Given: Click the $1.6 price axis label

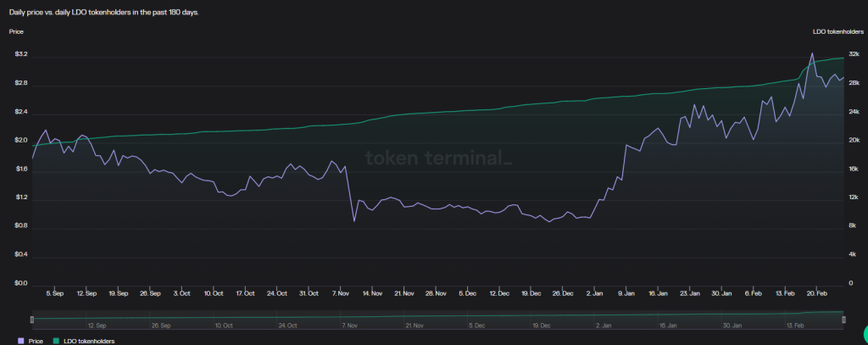Looking at the screenshot, I should tap(21, 170).
